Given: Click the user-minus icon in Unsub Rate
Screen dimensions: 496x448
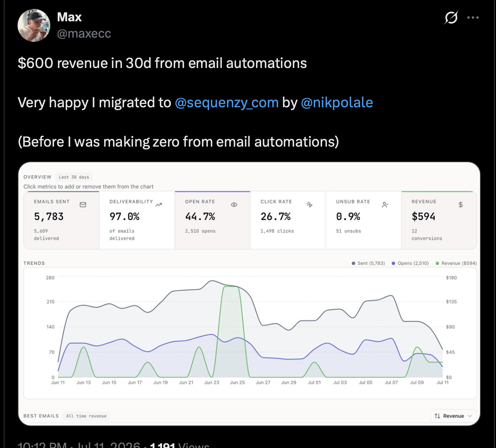Looking at the screenshot, I should pos(385,204).
